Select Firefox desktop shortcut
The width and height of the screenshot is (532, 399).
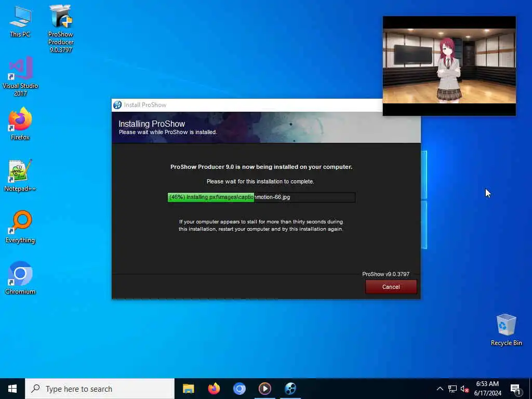20,124
